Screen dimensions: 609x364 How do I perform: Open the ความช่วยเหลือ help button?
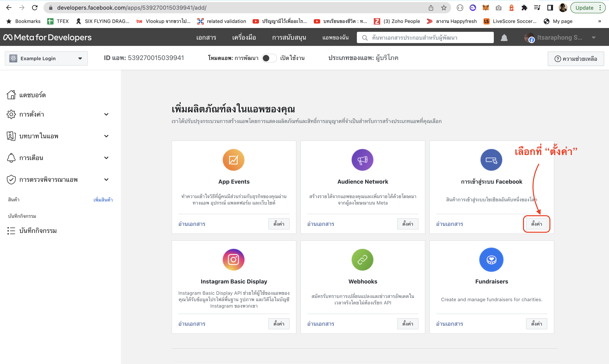(x=576, y=59)
